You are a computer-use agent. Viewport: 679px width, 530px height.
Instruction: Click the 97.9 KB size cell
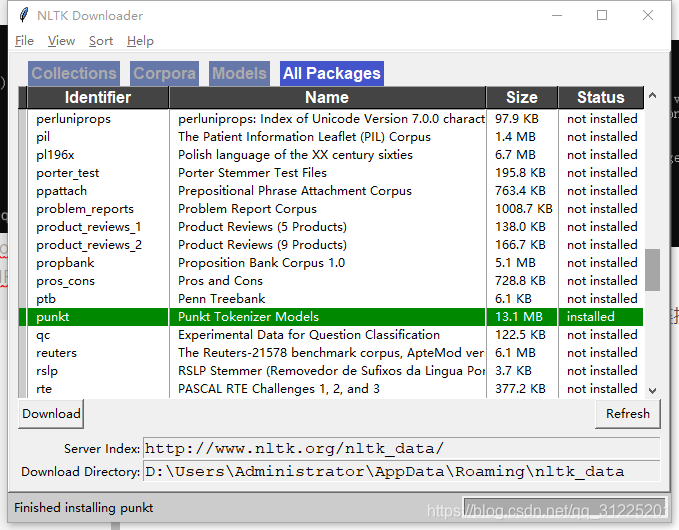click(517, 119)
